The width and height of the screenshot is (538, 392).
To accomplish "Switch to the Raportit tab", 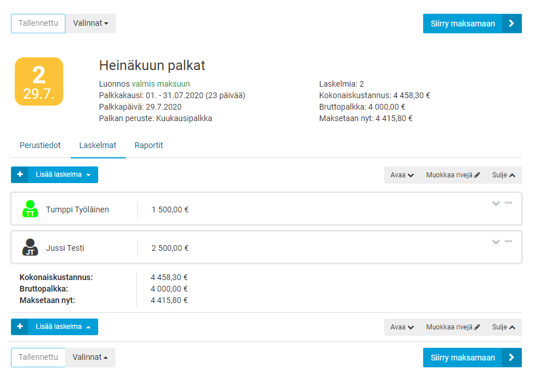I will pos(149,145).
